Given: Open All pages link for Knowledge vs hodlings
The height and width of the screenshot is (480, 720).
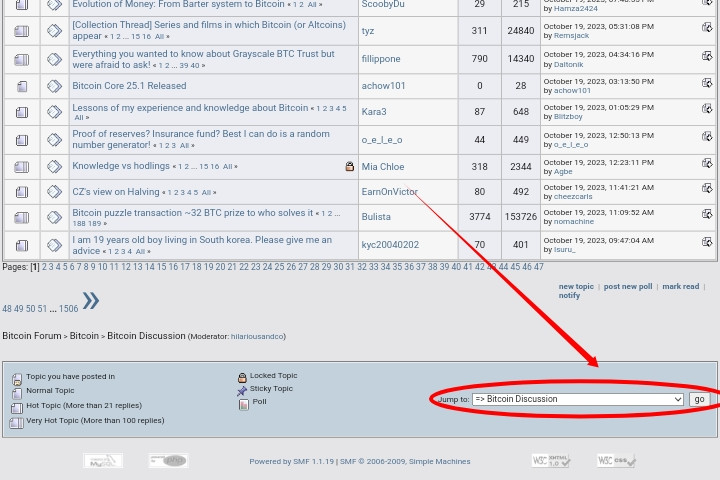Looking at the screenshot, I should pyautogui.click(x=227, y=166).
